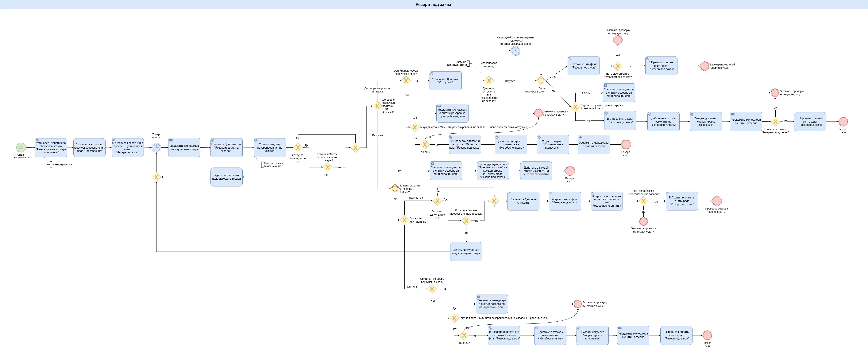Select end event «Проверка резерва после оплаты»
The height and width of the screenshot is (360, 868).
coord(717,201)
